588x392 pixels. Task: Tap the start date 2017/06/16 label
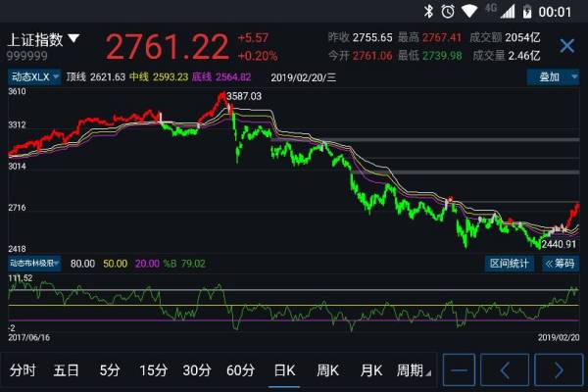[x=28, y=337]
